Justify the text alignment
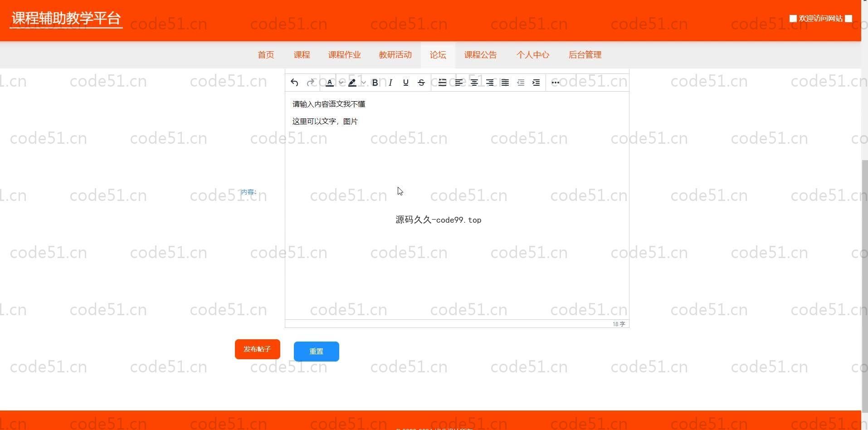 click(505, 83)
